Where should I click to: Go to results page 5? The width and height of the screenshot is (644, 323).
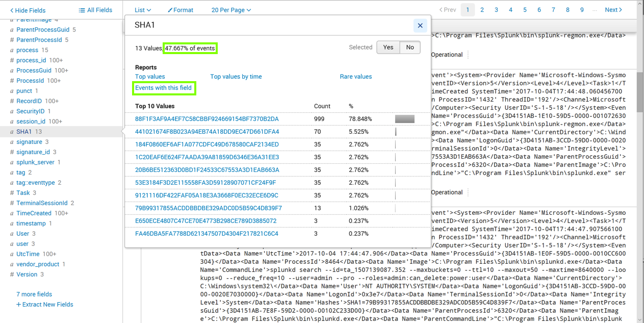coord(525,10)
